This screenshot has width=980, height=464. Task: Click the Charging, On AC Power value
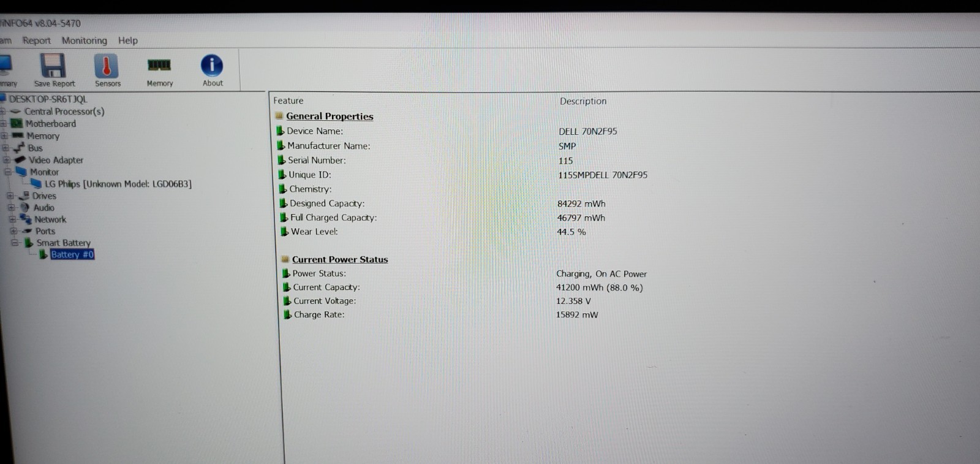point(601,274)
